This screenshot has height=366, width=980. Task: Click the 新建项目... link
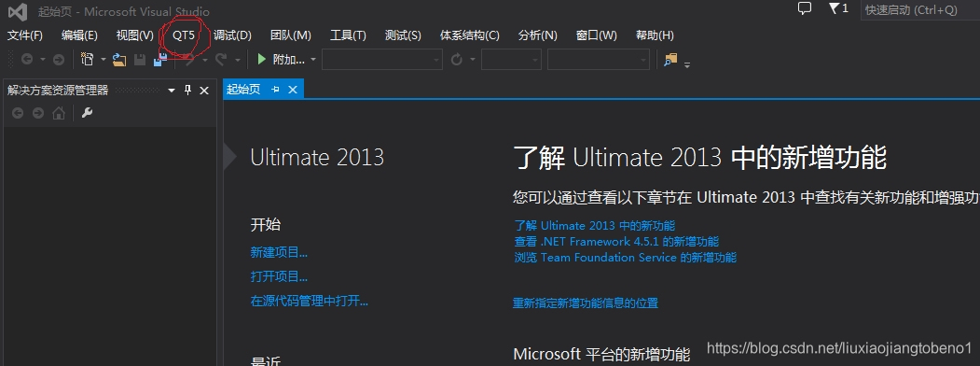coord(279,253)
